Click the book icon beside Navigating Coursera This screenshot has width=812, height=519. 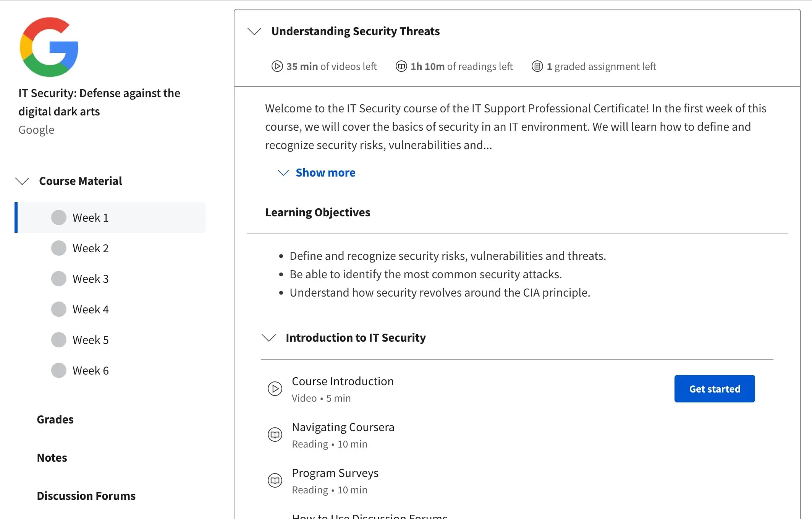[275, 435]
